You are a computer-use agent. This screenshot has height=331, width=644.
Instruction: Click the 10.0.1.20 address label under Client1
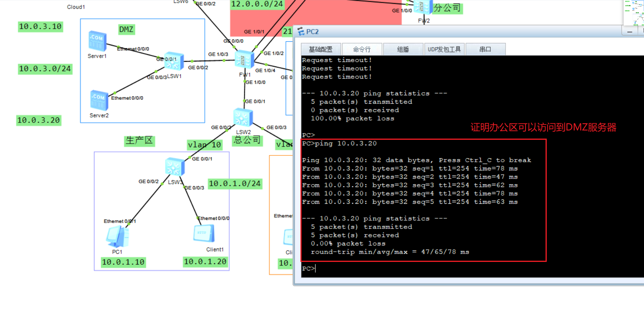205,262
